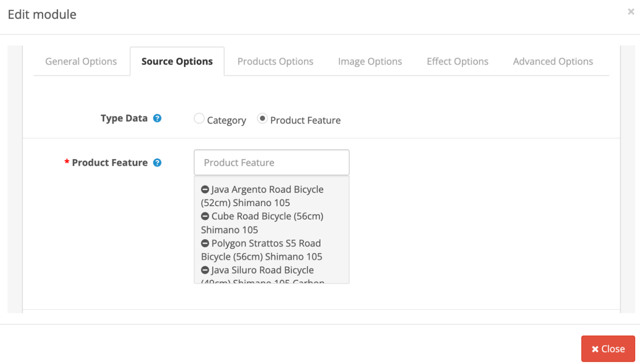Click the Type Data help icon
Screen dimensions: 640x364
[x=157, y=119]
